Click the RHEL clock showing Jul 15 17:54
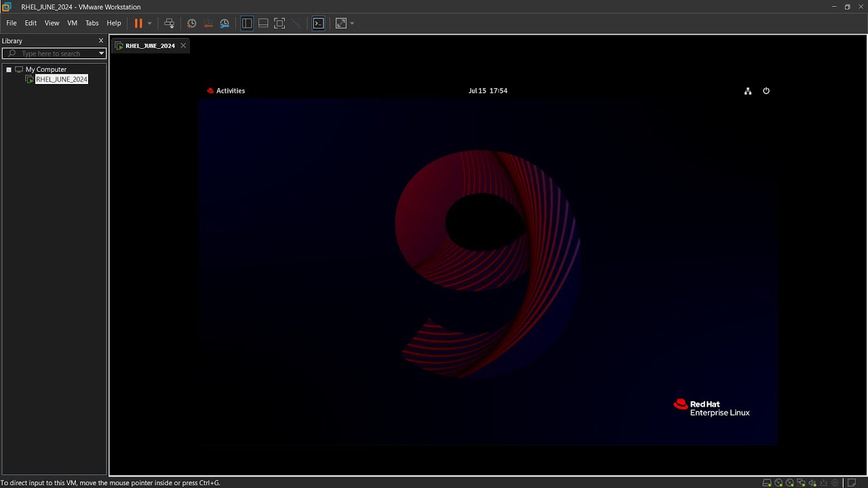 click(x=488, y=91)
